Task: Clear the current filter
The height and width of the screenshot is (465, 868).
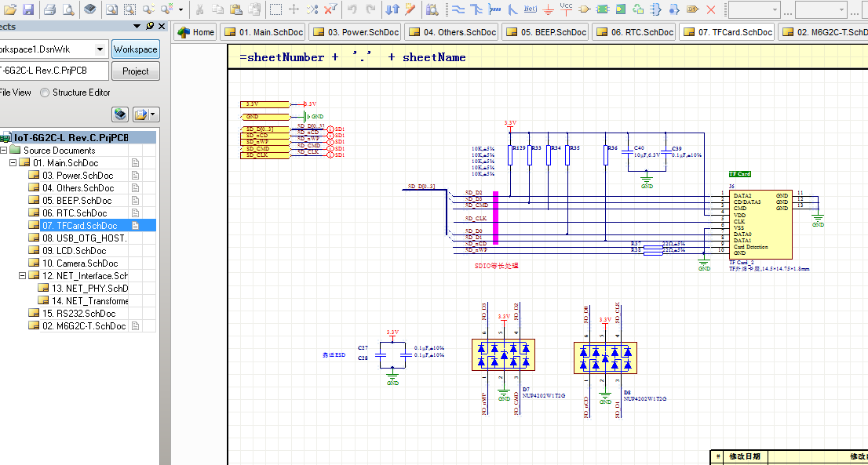Action: pyautogui.click(x=330, y=9)
